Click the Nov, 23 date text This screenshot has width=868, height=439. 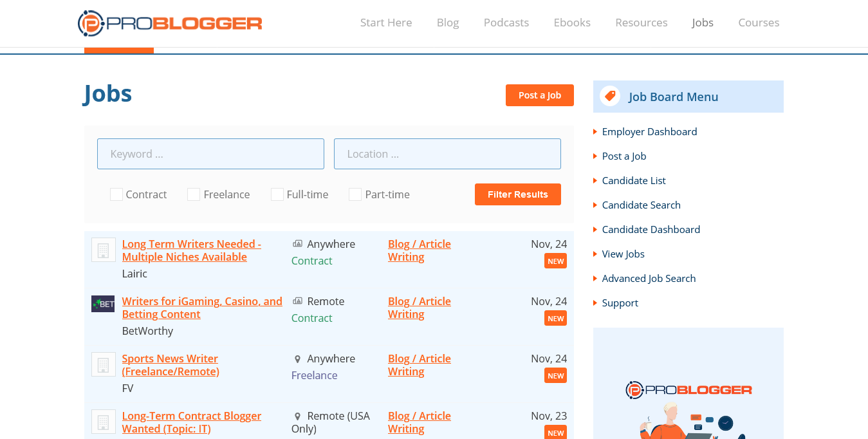[549, 416]
